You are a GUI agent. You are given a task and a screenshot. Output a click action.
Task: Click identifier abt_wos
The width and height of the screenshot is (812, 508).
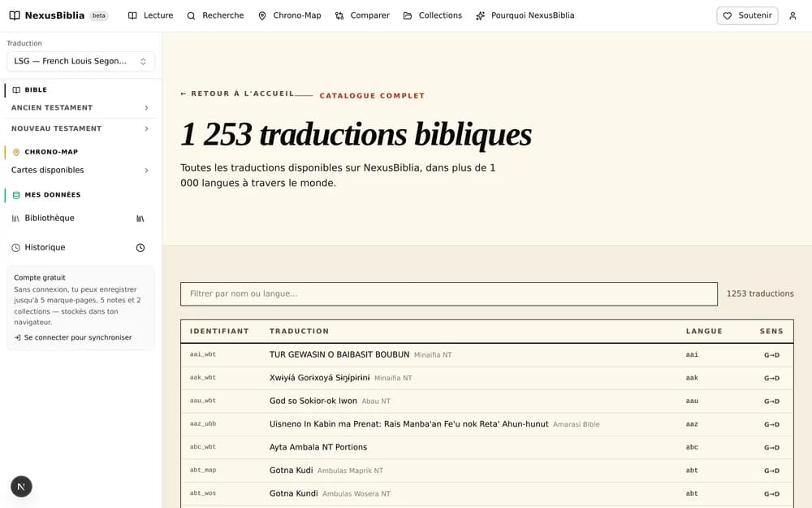202,493
